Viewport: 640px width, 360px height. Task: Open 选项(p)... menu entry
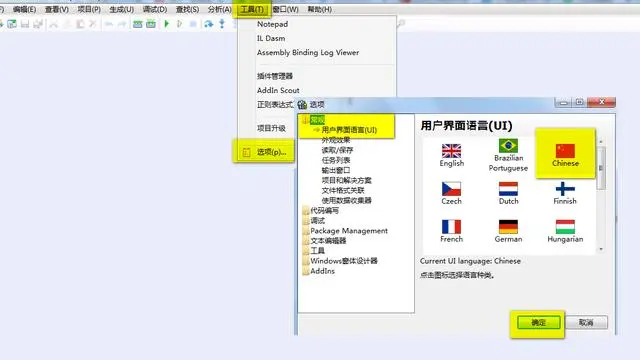pyautogui.click(x=271, y=152)
